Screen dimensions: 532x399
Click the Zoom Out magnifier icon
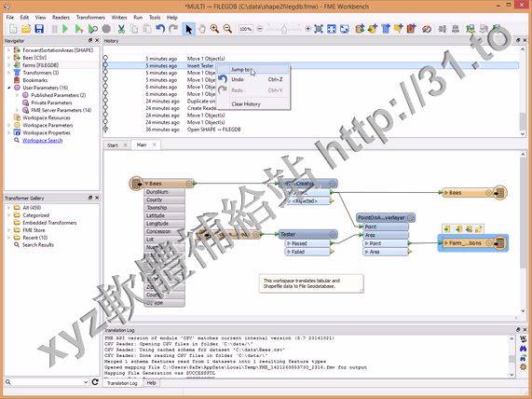coord(227,29)
